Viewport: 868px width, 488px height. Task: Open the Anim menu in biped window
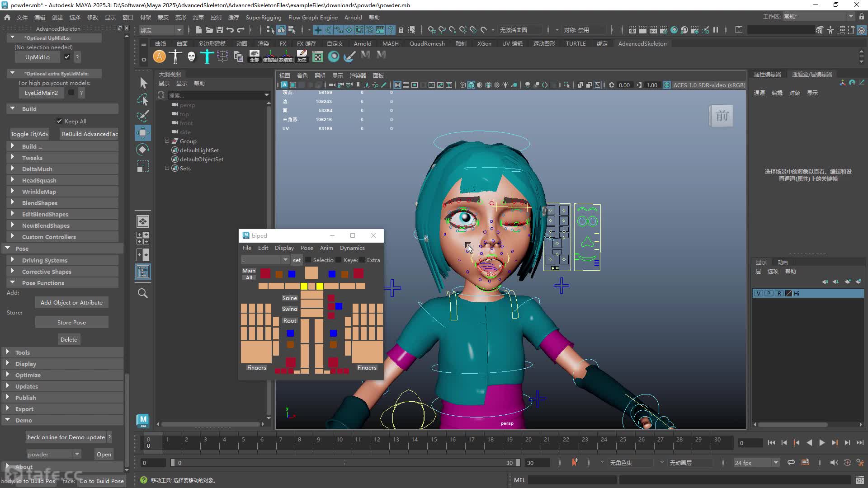tap(326, 248)
